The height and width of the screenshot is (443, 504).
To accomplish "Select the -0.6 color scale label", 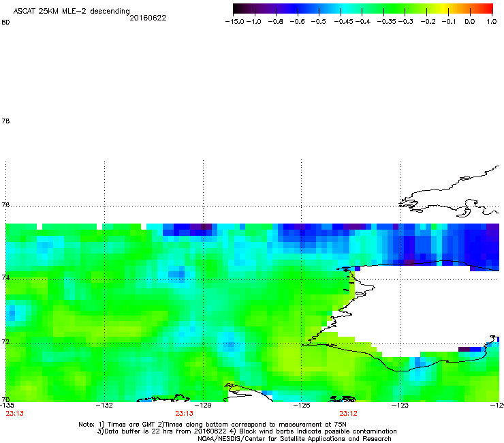I will 297,22.
